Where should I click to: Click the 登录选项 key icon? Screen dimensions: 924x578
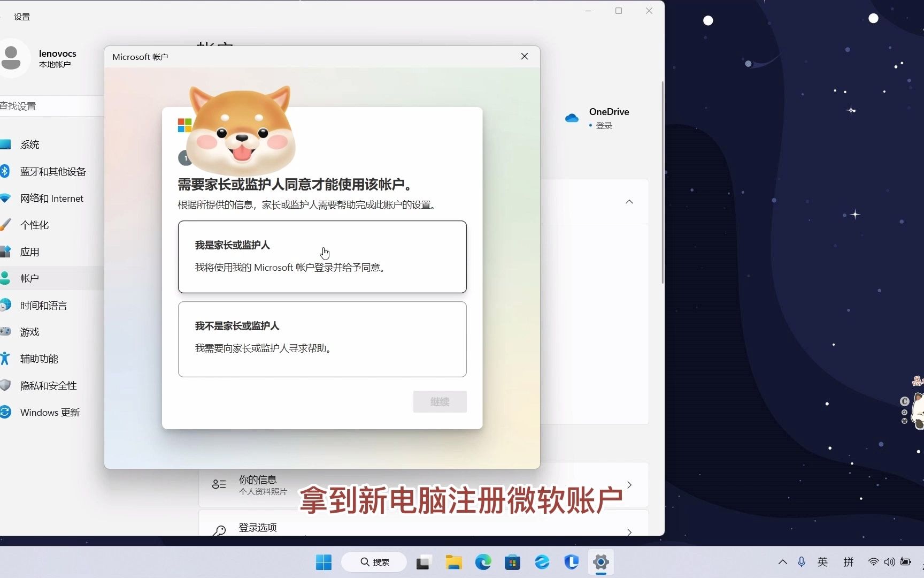(x=219, y=530)
